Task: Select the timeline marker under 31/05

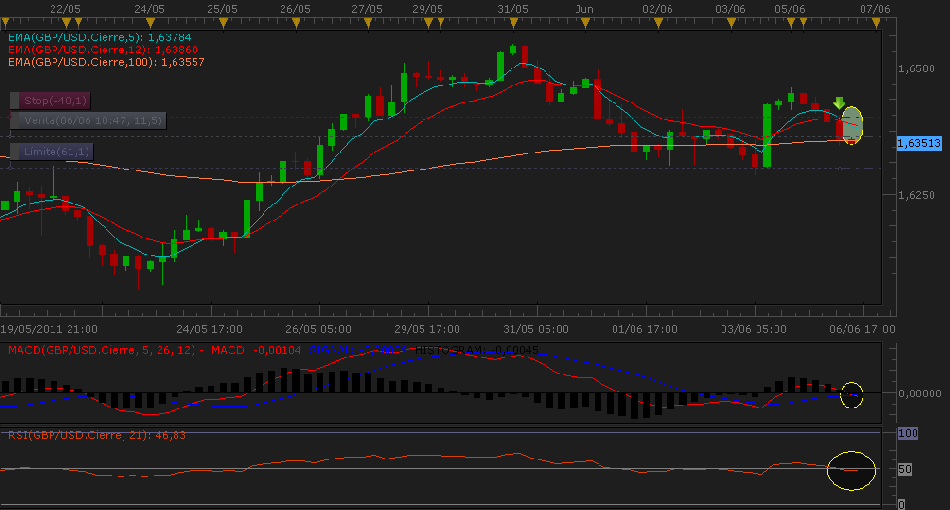Action: tap(512, 22)
